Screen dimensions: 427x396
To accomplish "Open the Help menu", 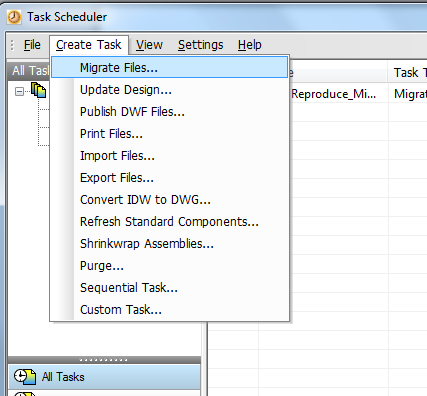I will [x=250, y=45].
